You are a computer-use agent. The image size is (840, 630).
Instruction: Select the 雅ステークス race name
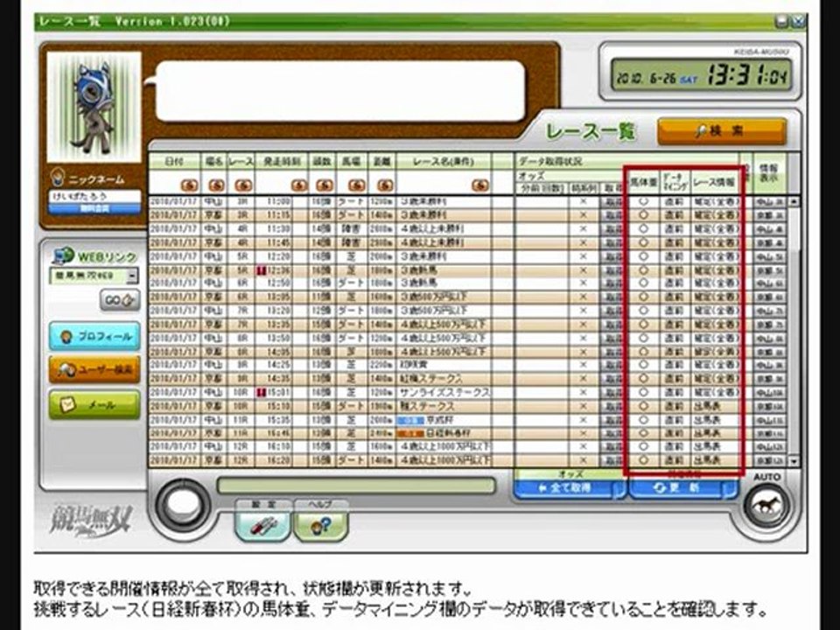point(428,406)
